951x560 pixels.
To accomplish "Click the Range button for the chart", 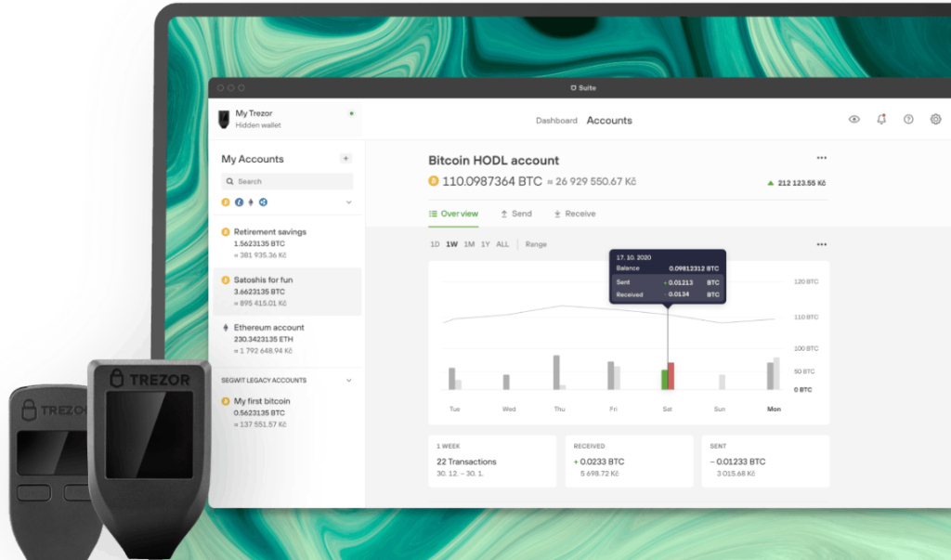I will [536, 244].
